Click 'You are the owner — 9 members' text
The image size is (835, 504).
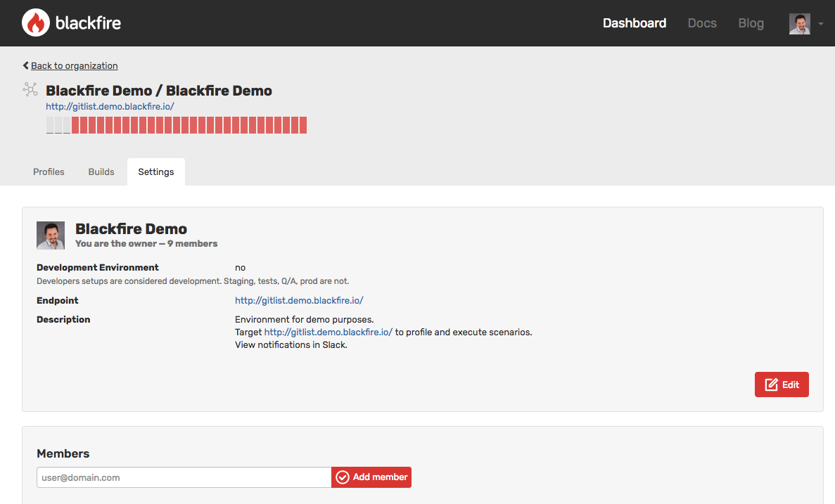(146, 244)
